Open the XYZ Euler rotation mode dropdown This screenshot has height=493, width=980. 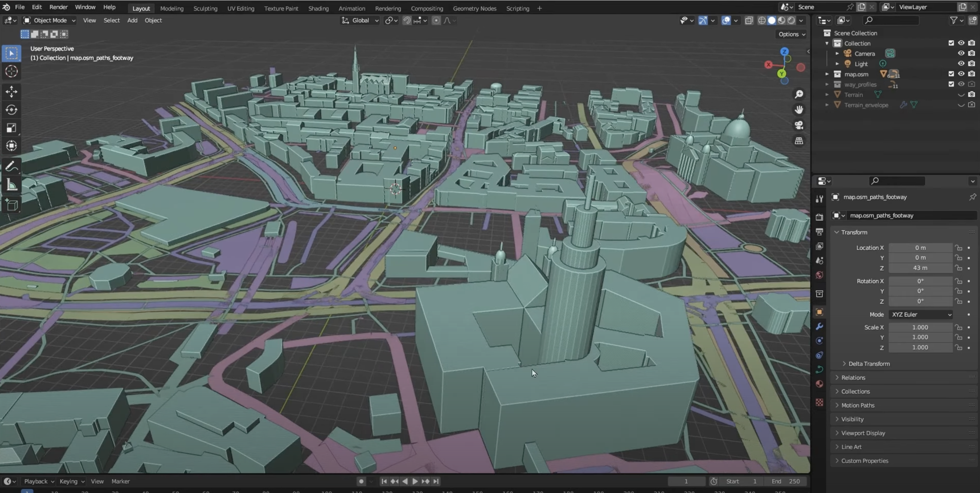[x=920, y=314]
